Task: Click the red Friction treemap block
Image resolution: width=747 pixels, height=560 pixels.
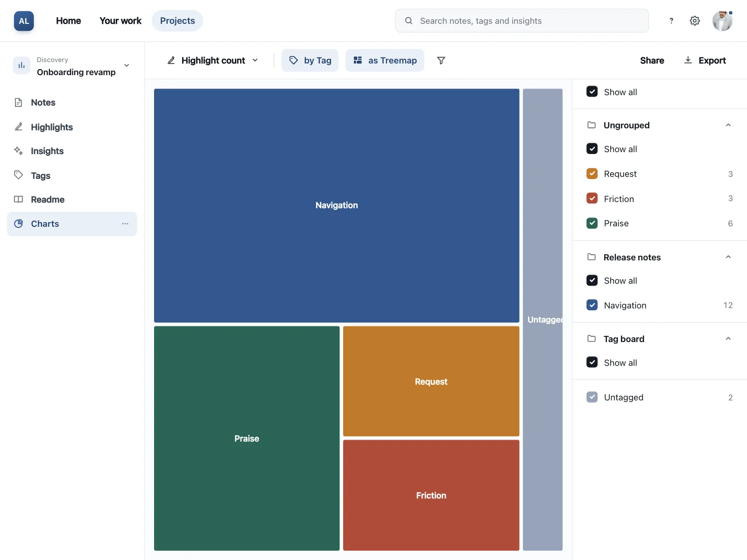Action: (431, 495)
